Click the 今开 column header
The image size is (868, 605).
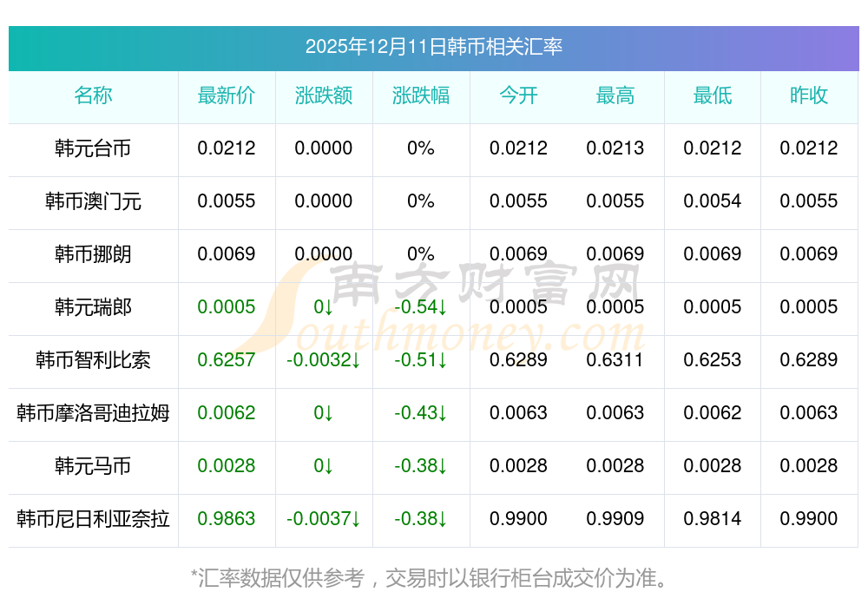pyautogui.click(x=518, y=95)
